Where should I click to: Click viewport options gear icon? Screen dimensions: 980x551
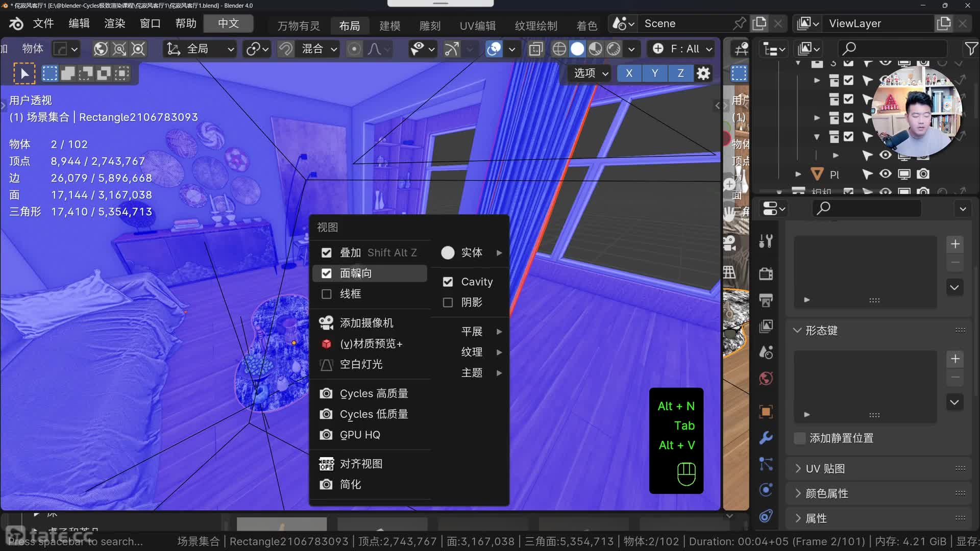point(703,73)
